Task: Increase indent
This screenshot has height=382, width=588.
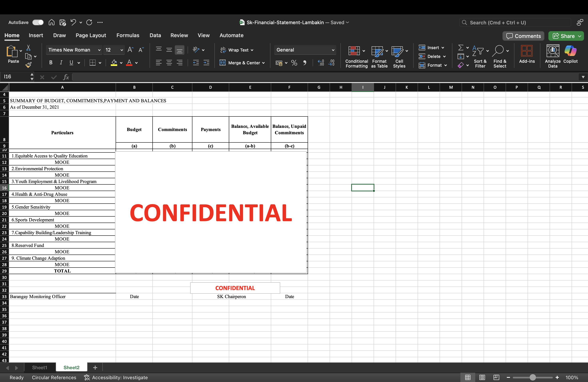Action: point(206,63)
